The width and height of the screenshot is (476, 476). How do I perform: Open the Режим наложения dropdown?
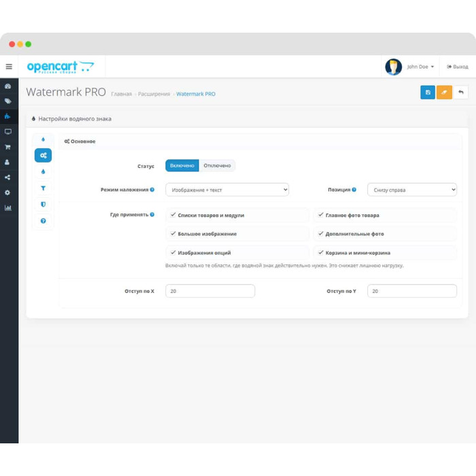click(227, 190)
